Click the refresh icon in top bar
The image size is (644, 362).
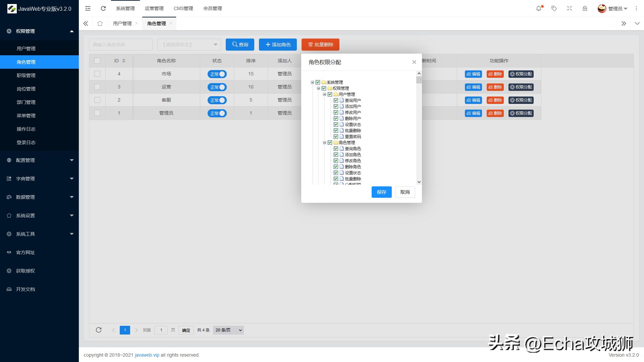point(103,9)
